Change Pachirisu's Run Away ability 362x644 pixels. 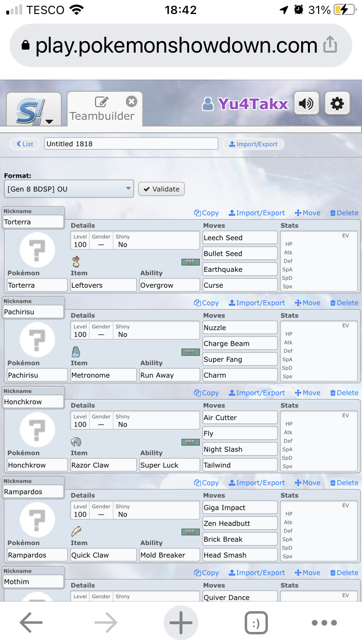pyautogui.click(x=169, y=375)
